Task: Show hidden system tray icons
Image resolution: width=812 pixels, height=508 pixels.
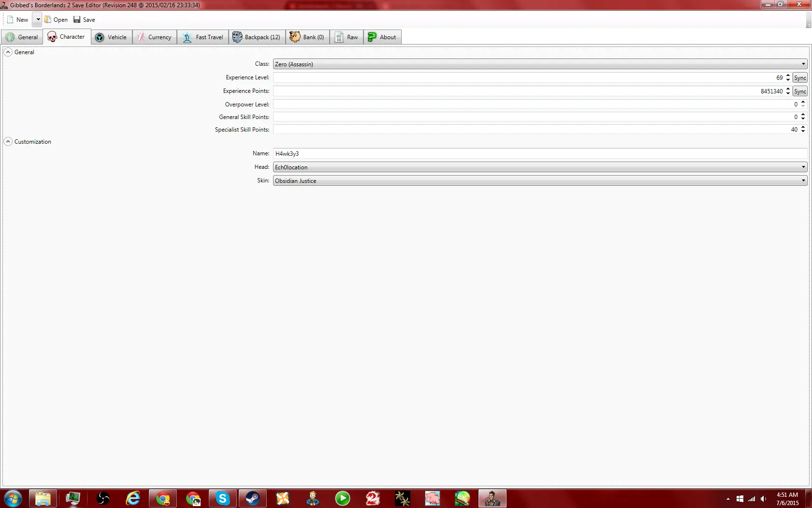Action: pyautogui.click(x=728, y=499)
